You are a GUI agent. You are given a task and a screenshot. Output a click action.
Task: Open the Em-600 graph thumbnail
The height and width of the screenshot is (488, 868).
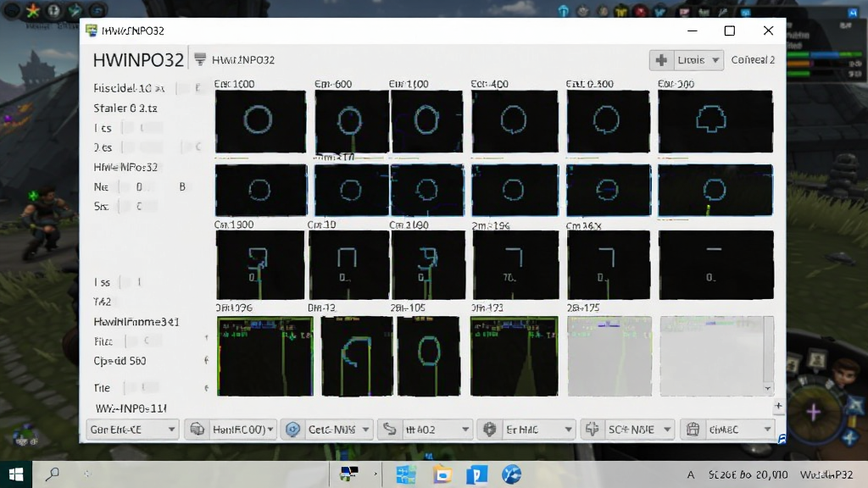(x=352, y=121)
